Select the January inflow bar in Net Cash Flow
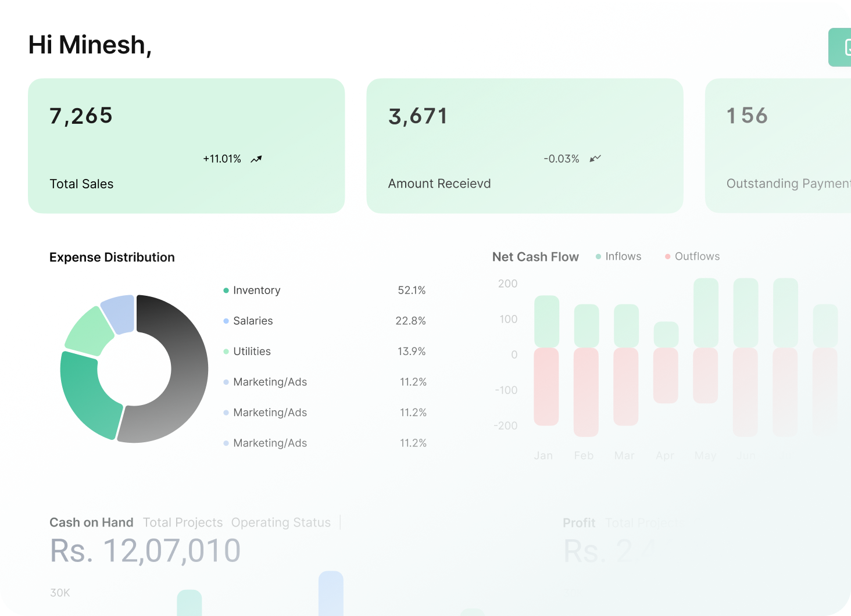851x616 pixels. pos(546,321)
